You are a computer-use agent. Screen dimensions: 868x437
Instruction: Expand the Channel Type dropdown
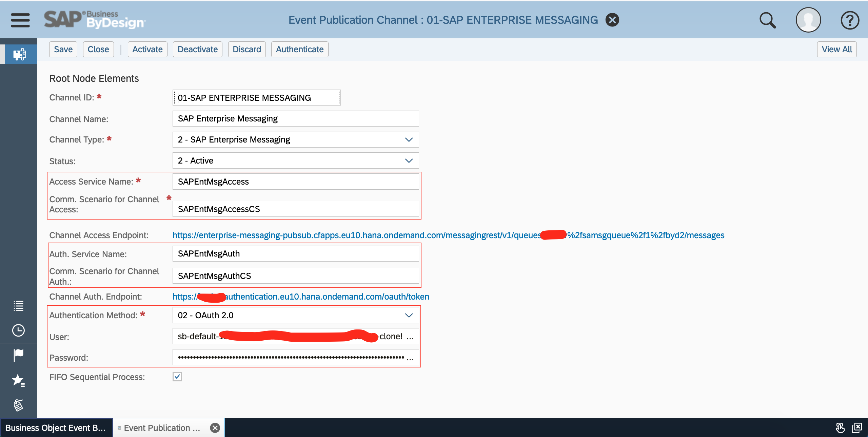click(409, 140)
